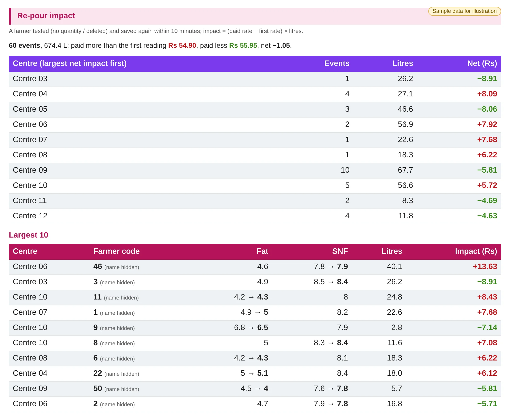The image size is (510, 420).
Task: Click the 'Re-pour impact' section heading
Action: point(46,16)
